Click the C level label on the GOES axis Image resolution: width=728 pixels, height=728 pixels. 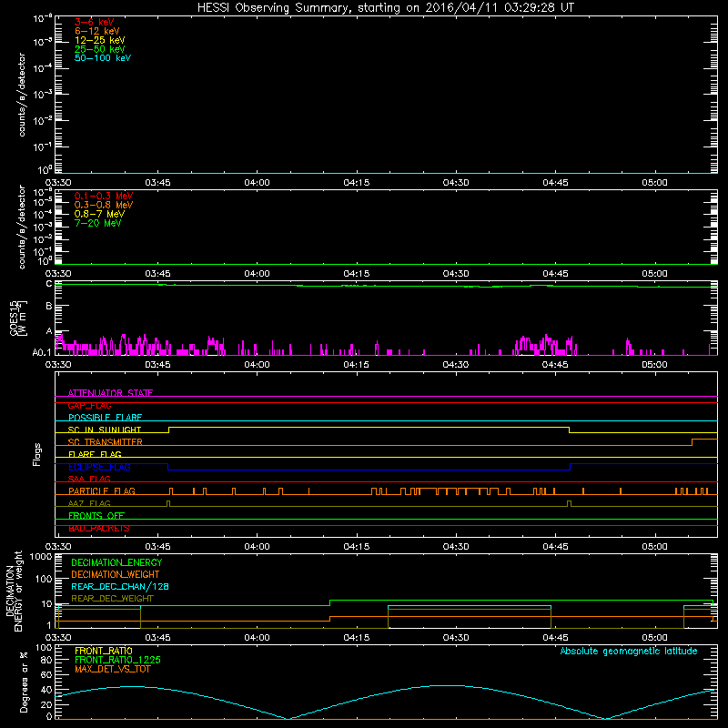pos(49,284)
